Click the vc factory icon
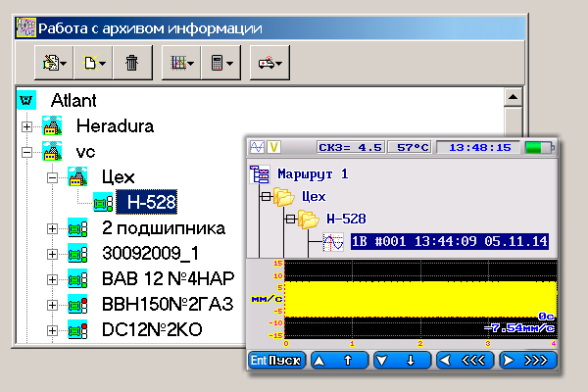Screen dimensions: 588x392 [x=52, y=151]
